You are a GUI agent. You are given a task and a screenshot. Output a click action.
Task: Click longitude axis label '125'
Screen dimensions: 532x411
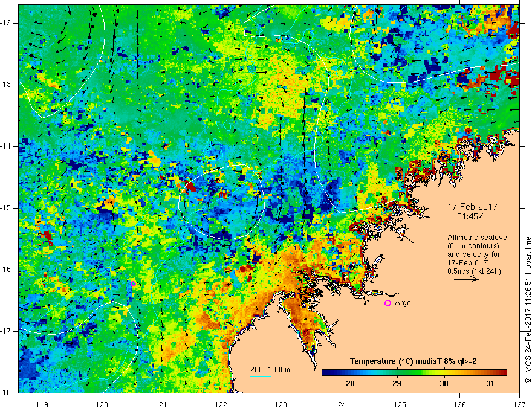[x=400, y=404]
